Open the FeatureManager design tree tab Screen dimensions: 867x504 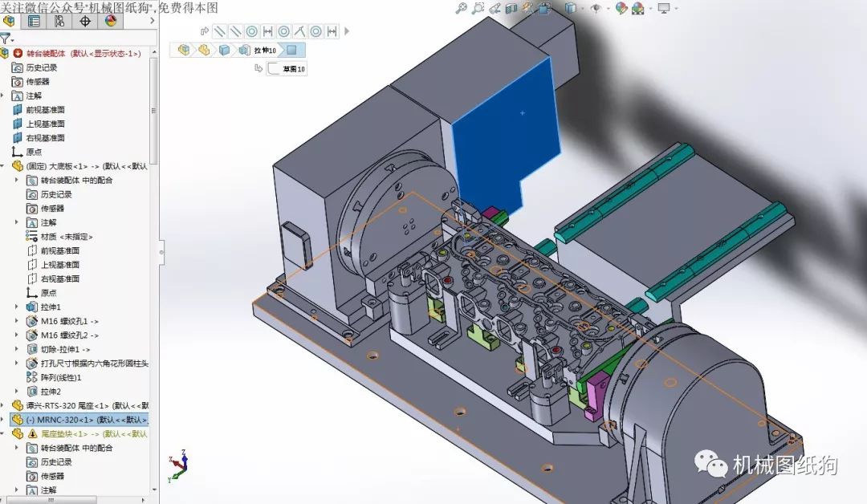[x=9, y=22]
